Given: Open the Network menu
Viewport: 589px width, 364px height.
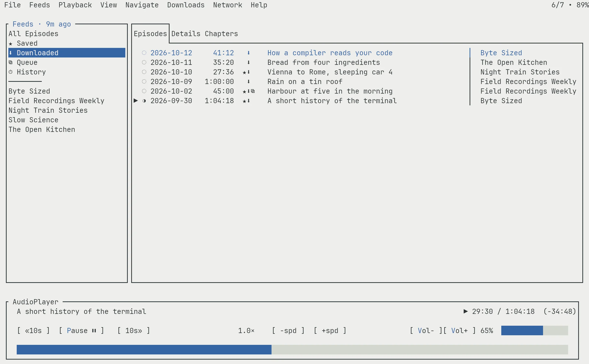Looking at the screenshot, I should click(228, 5).
